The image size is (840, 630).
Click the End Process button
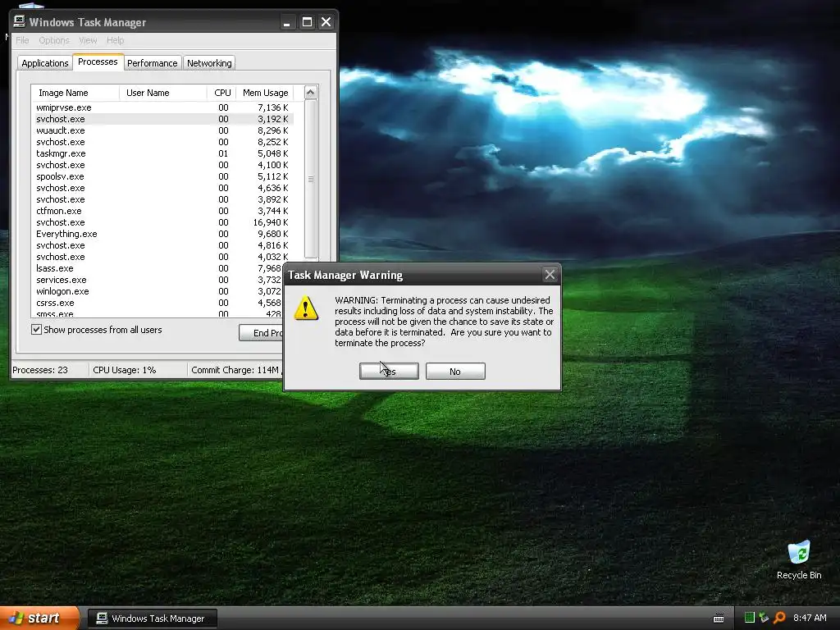261,333
